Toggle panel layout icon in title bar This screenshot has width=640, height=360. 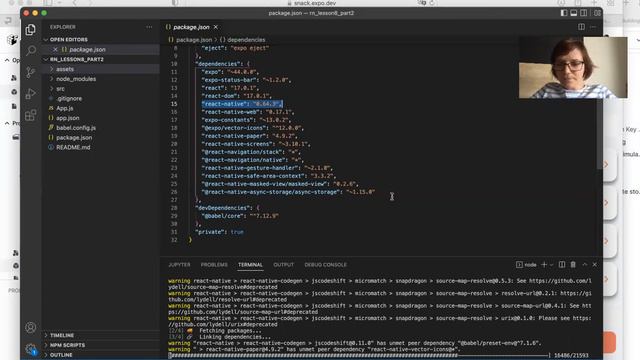(x=573, y=13)
